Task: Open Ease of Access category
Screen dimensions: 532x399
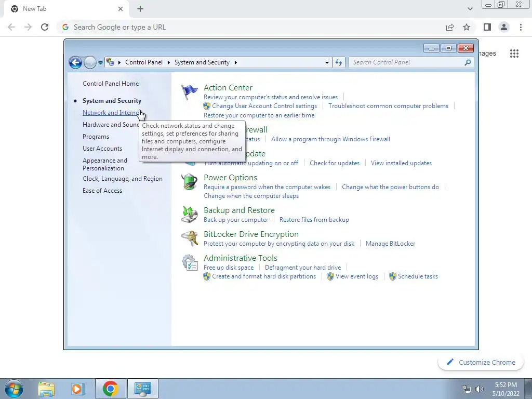Action: 102,191
